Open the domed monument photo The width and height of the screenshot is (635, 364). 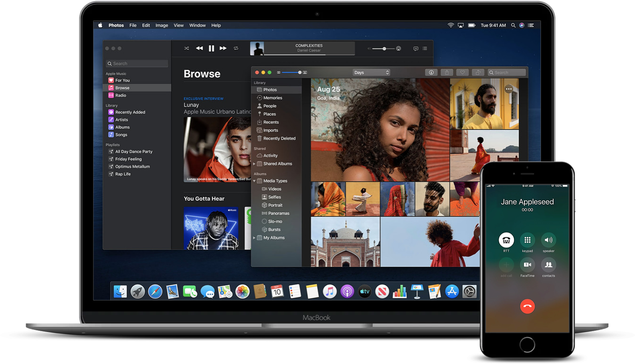[346, 242]
